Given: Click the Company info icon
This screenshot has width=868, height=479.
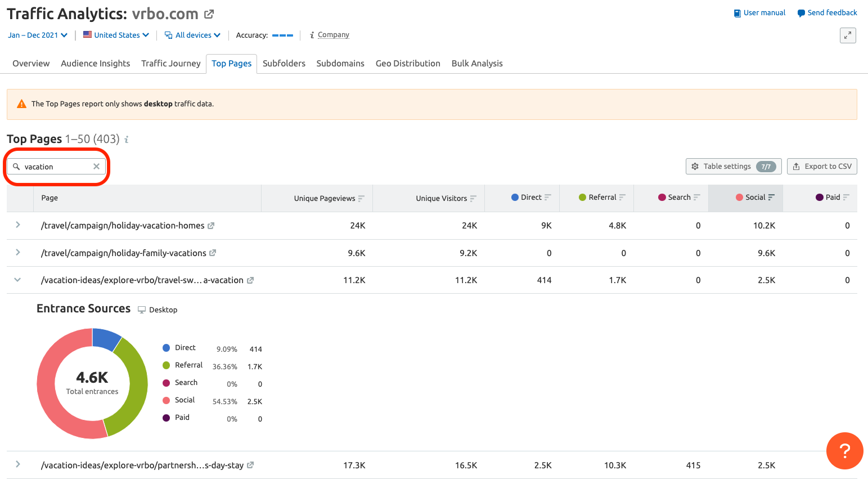Looking at the screenshot, I should click(312, 35).
